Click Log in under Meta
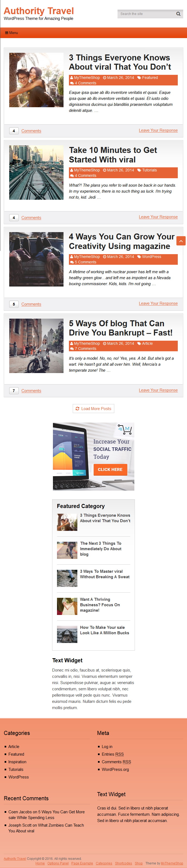 click(x=107, y=746)
